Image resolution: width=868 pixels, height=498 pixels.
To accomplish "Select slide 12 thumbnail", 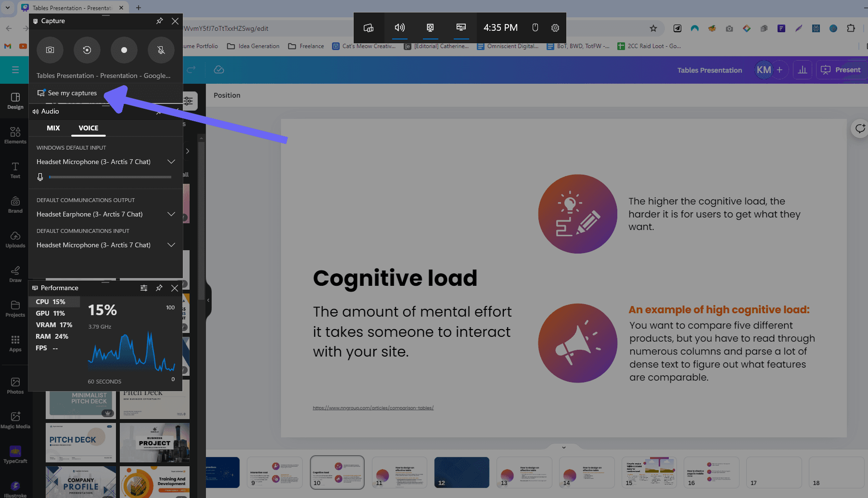I will coord(461,472).
